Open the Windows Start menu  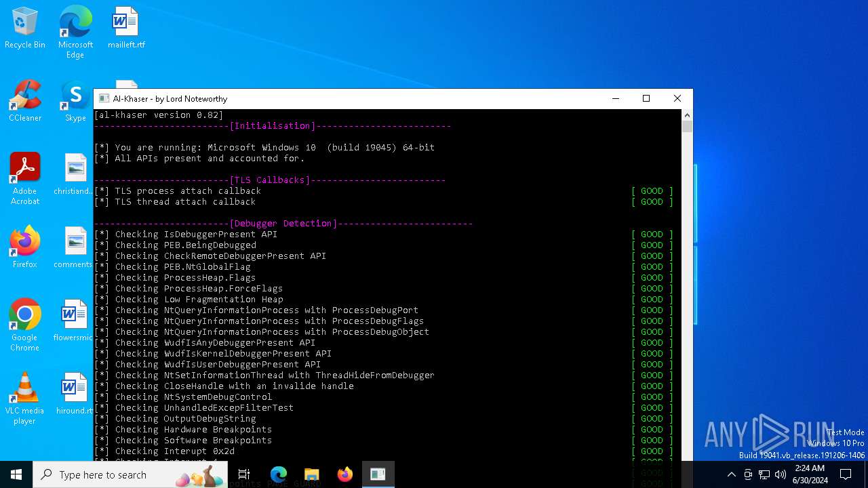click(x=16, y=474)
